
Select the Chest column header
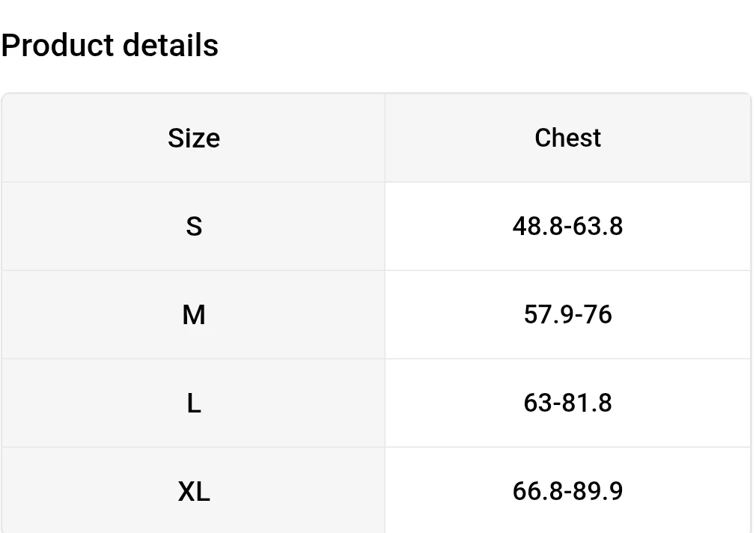567,138
